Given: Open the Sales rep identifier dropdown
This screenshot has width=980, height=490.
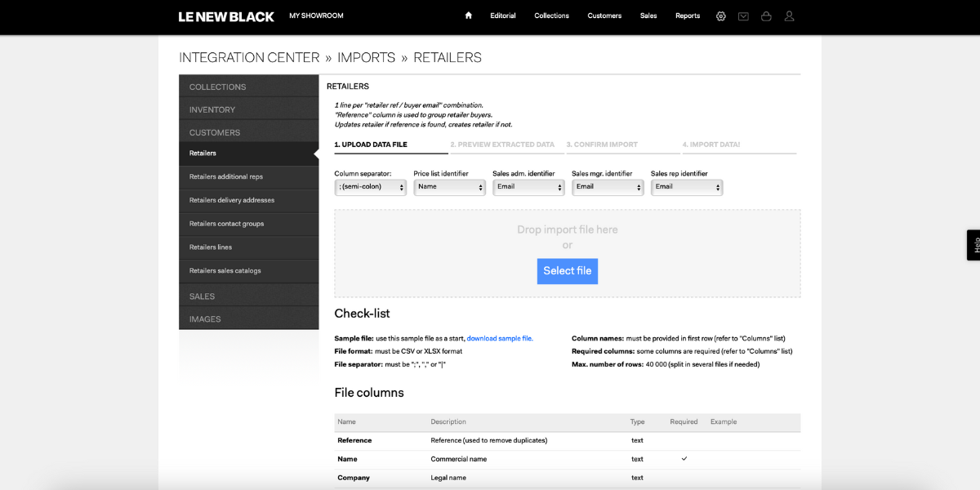Looking at the screenshot, I should pos(687,187).
